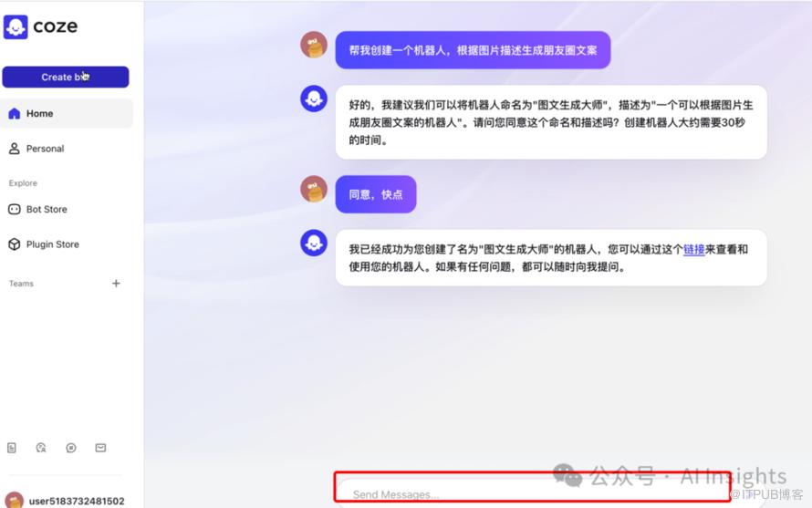The height and width of the screenshot is (508, 812).
Task: Click the coze bot avatar on first reply
Action: [314, 98]
